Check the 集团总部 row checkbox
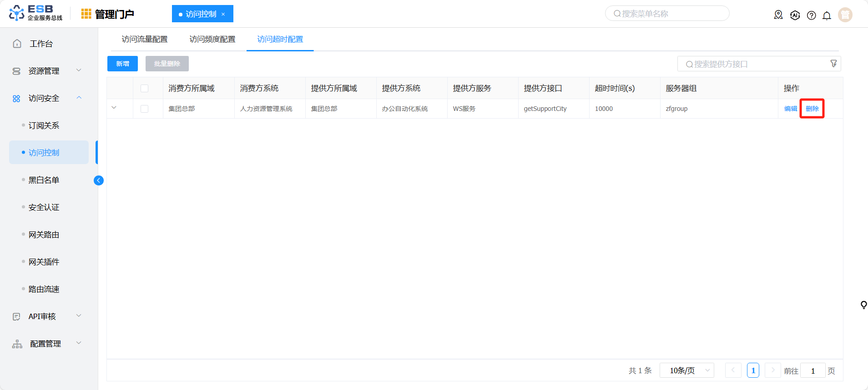The image size is (868, 390). click(x=145, y=109)
